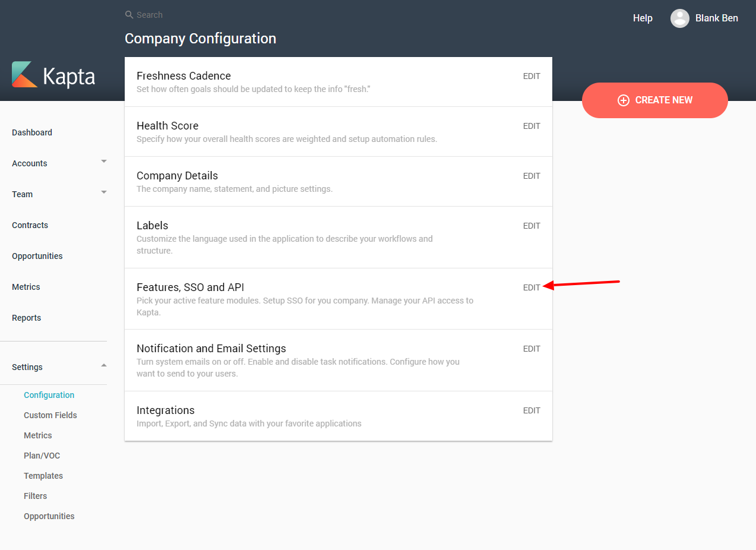Open the Blank Ben profile avatar
The image size is (756, 550).
click(x=680, y=18)
